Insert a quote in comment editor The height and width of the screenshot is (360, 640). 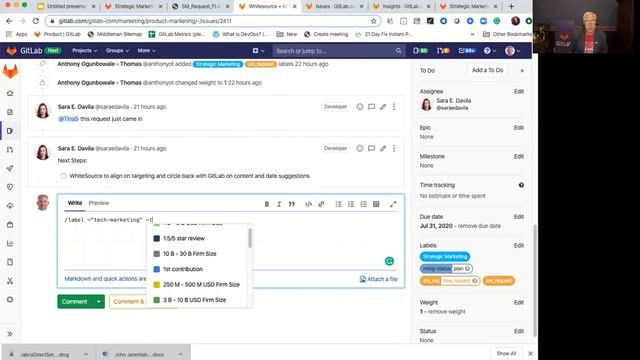tap(291, 204)
